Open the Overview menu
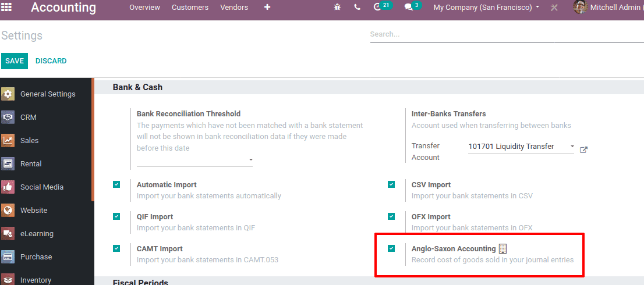 click(x=144, y=8)
